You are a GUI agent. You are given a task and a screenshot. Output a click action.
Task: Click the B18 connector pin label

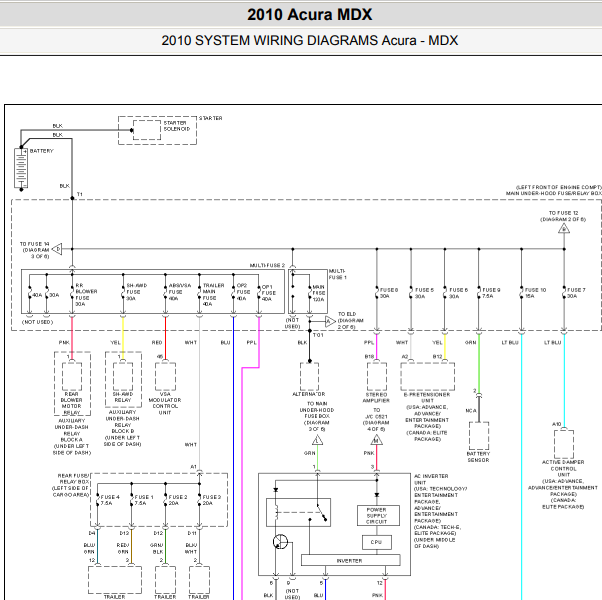369,357
